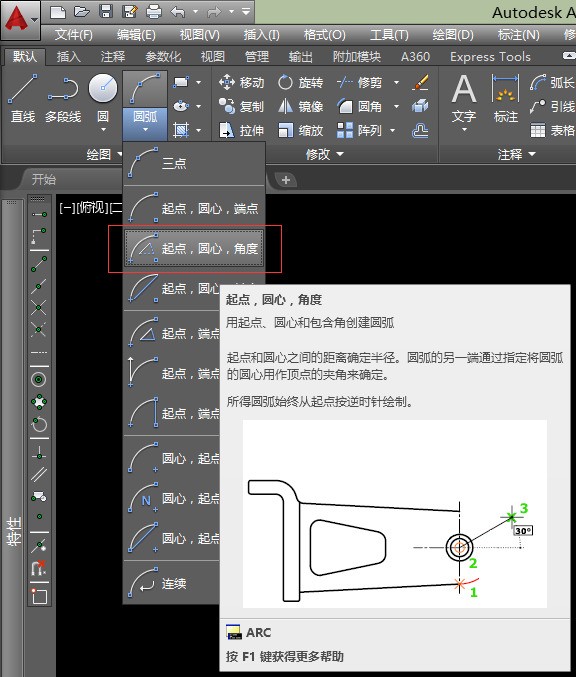Open the View (视图(V)) menu
Image resolution: width=576 pixels, height=677 pixels.
[199, 35]
